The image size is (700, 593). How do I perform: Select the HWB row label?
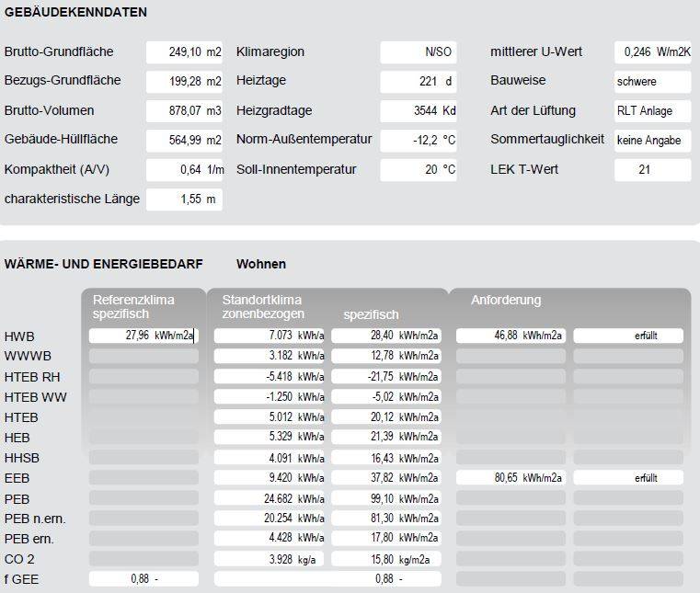tap(19, 336)
